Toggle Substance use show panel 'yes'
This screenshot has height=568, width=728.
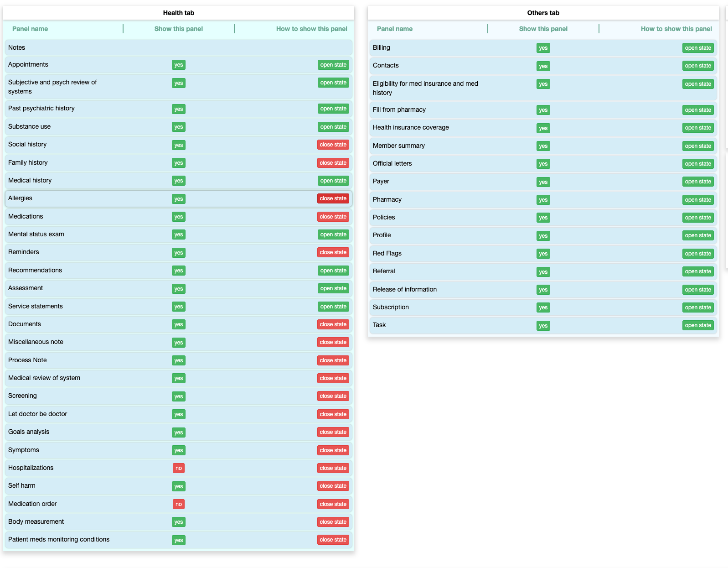point(179,127)
